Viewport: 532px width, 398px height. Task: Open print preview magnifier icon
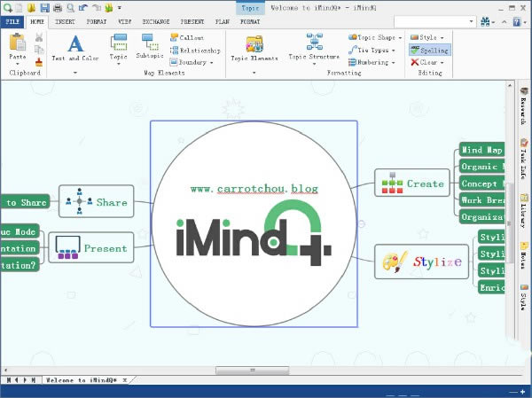[70, 7]
